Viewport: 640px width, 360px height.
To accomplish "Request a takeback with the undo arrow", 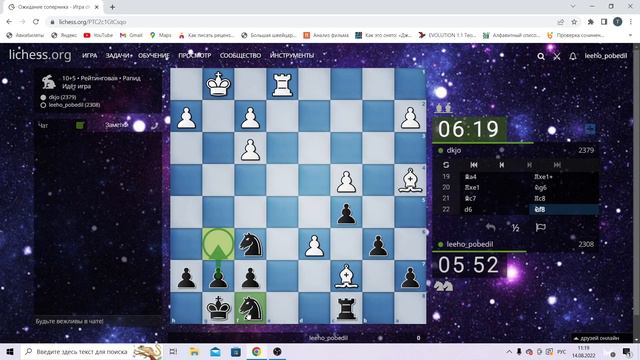I will pyautogui.click(x=491, y=227).
